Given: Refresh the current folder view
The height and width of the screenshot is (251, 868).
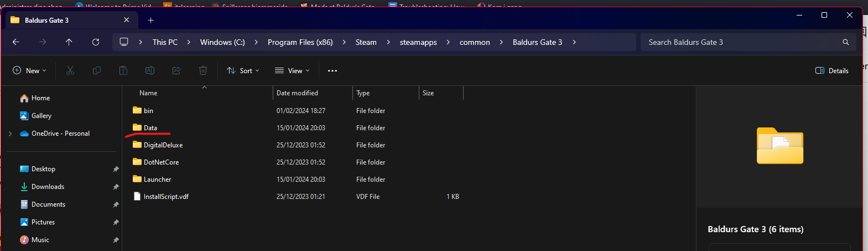Looking at the screenshot, I should click(x=96, y=42).
